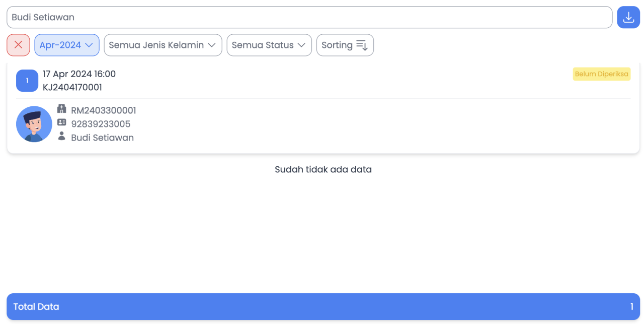Click Budi Setiawan's avatar picture
Screen dimensions: 644x325
[34, 124]
